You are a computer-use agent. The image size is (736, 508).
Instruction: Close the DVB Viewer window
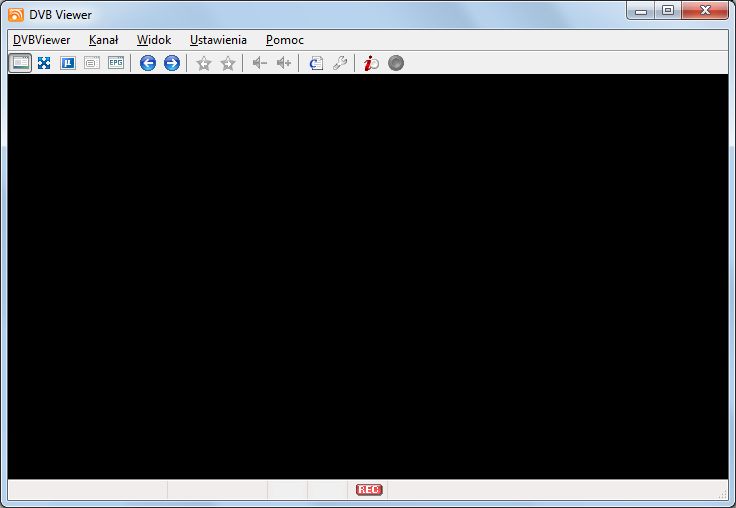tap(705, 10)
